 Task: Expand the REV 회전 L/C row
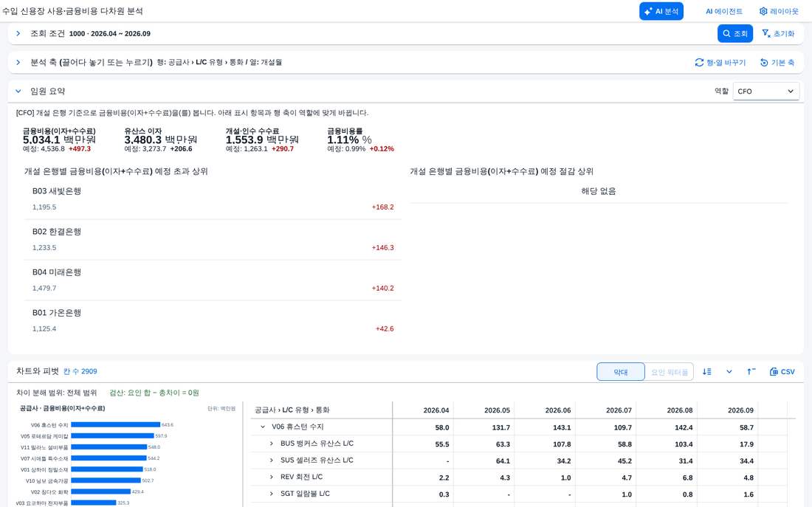(x=272, y=477)
